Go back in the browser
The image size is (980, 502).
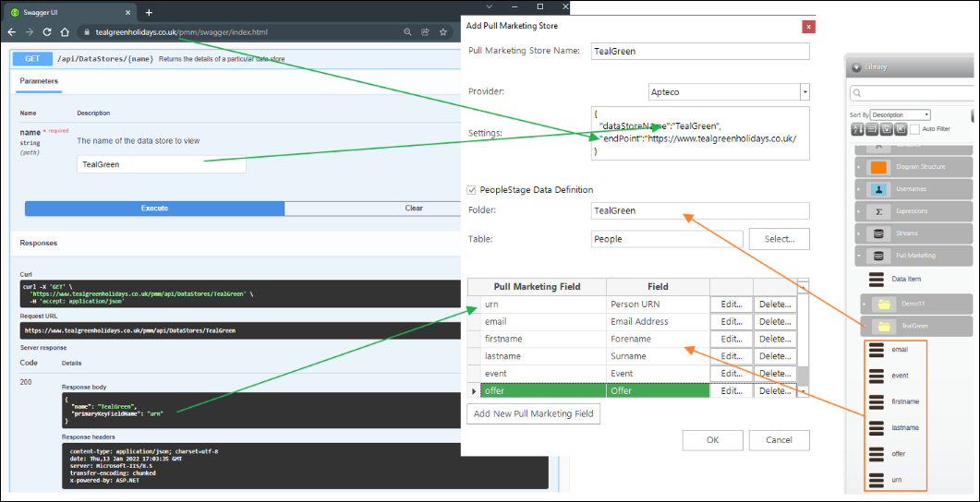coord(11,32)
